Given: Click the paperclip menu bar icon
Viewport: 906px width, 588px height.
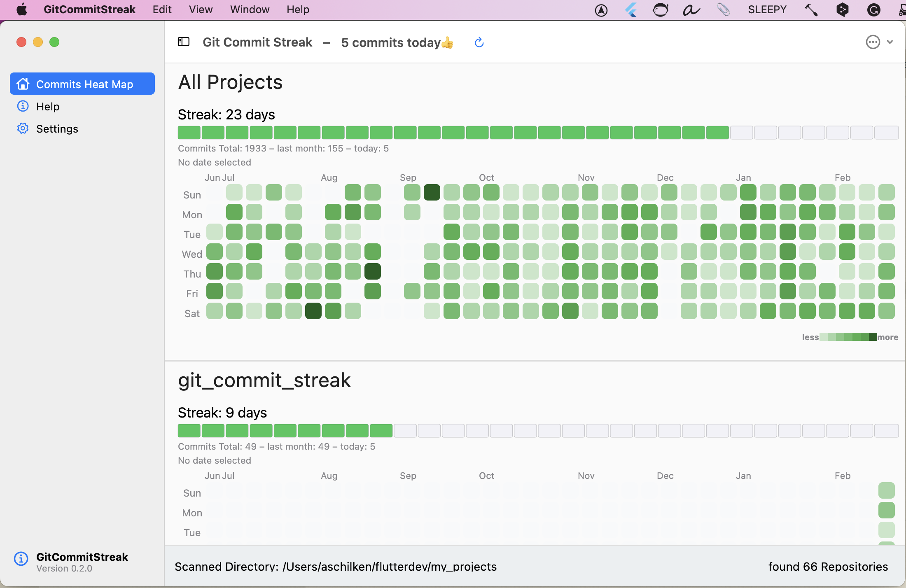Looking at the screenshot, I should 723,9.
